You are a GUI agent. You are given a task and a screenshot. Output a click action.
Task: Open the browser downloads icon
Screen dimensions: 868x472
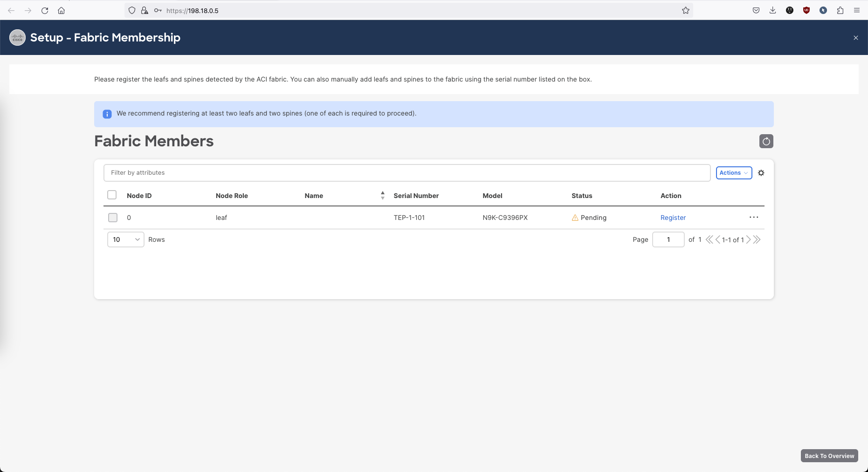(x=772, y=10)
